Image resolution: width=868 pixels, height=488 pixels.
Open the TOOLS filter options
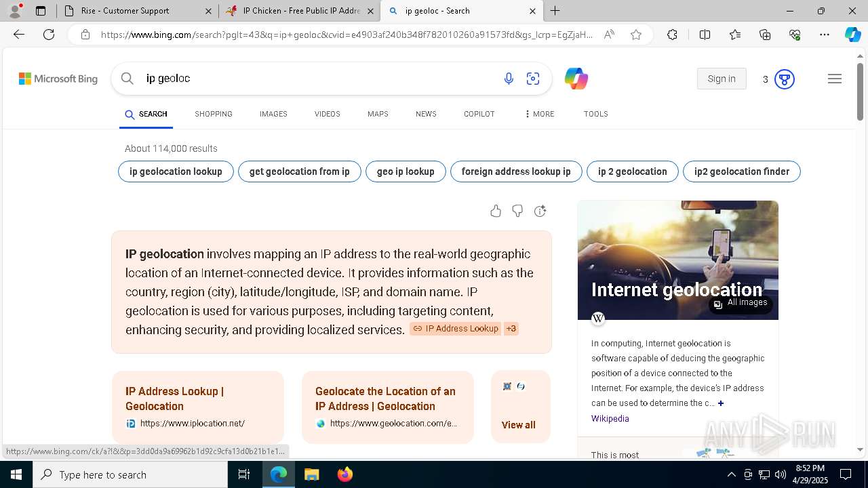[595, 114]
